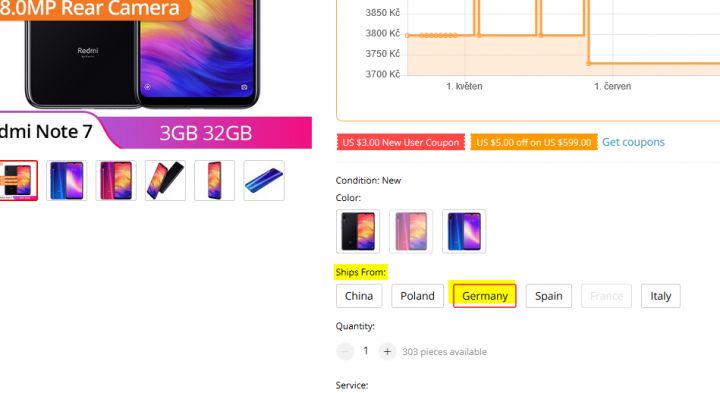This screenshot has width=720, height=393.
Task: Choose the pink phone color option
Action: pyautogui.click(x=411, y=231)
